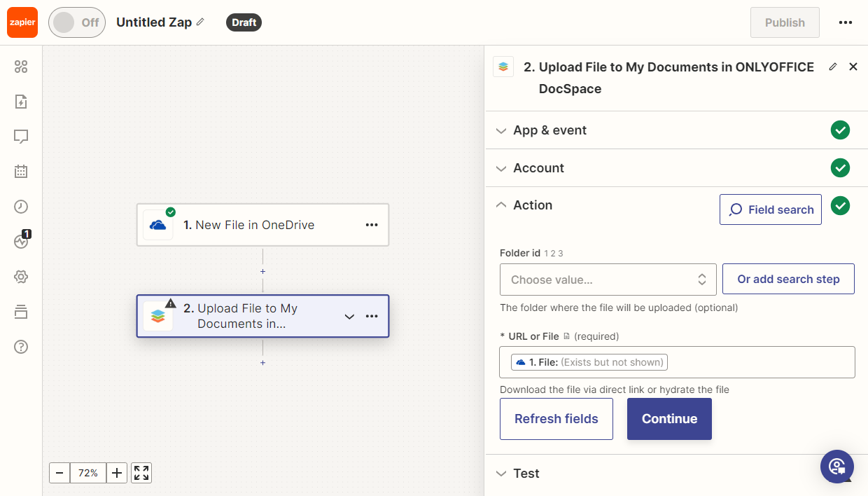The height and width of the screenshot is (496, 868).
Task: Open the comments sidebar icon
Action: [21, 137]
